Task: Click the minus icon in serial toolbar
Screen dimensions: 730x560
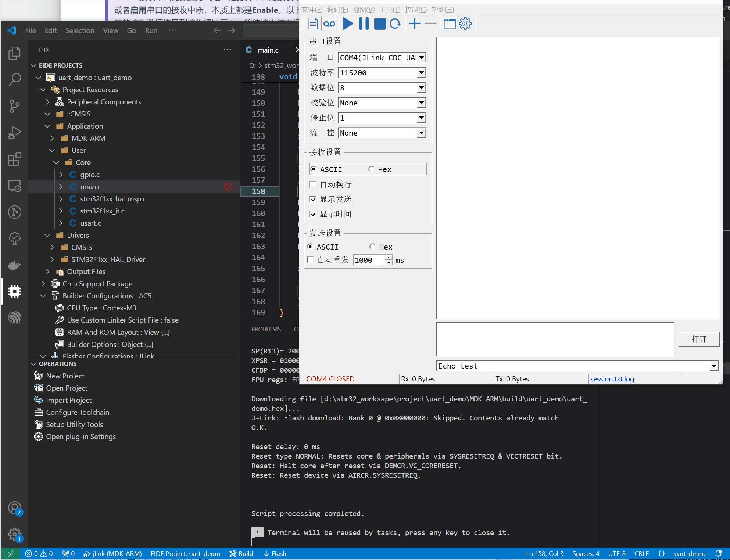Action: coord(430,24)
